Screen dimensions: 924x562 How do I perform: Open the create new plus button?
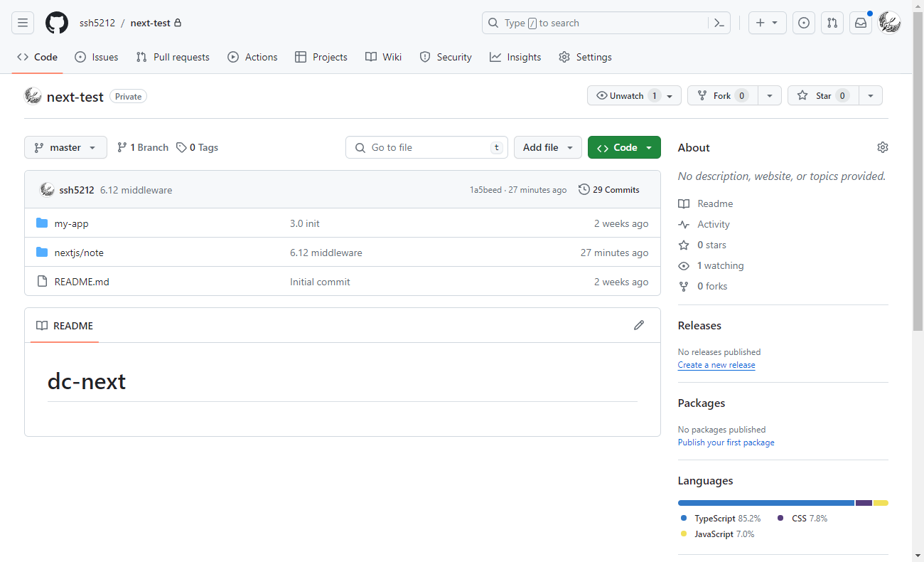point(767,23)
